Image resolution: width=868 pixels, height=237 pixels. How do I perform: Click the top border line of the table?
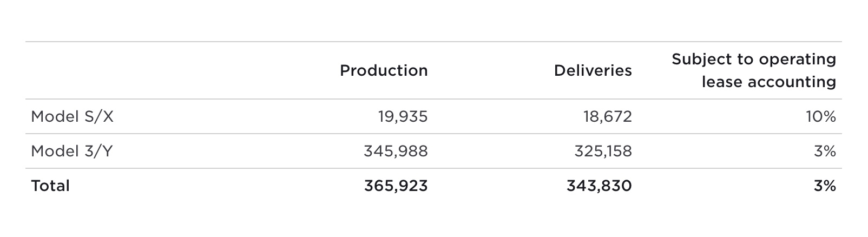(433, 42)
